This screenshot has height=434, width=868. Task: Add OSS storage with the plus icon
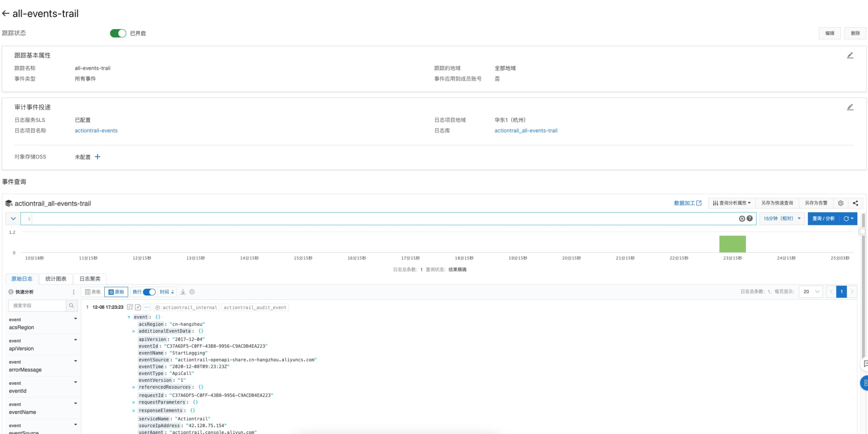[97, 157]
